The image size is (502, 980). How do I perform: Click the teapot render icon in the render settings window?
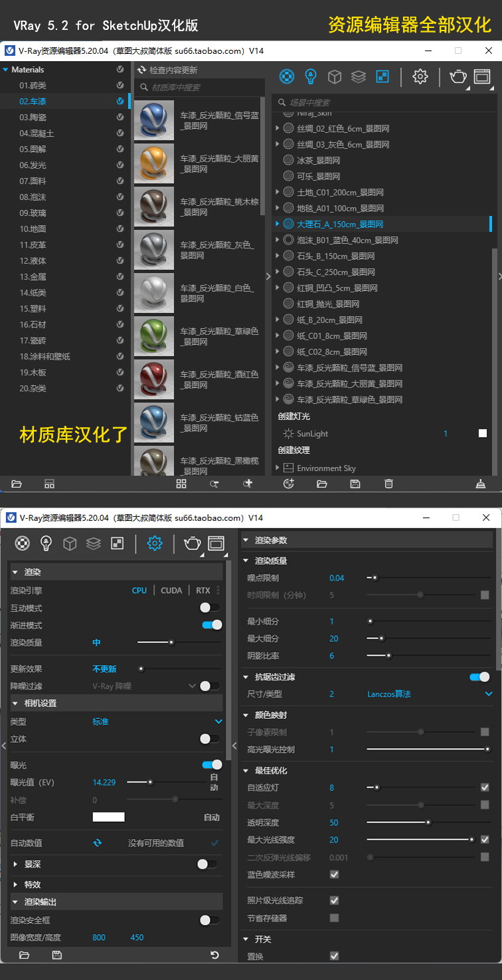tap(193, 543)
